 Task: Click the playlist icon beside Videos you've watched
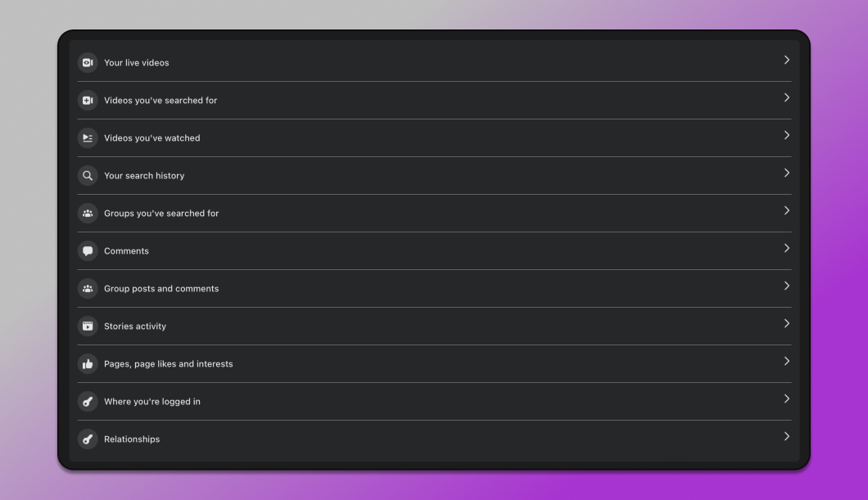pyautogui.click(x=88, y=137)
